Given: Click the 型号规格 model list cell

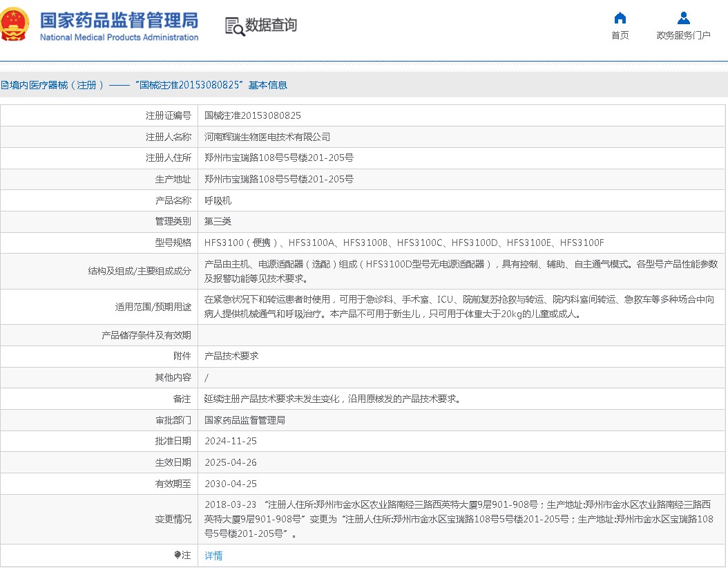Looking at the screenshot, I should [404, 243].
